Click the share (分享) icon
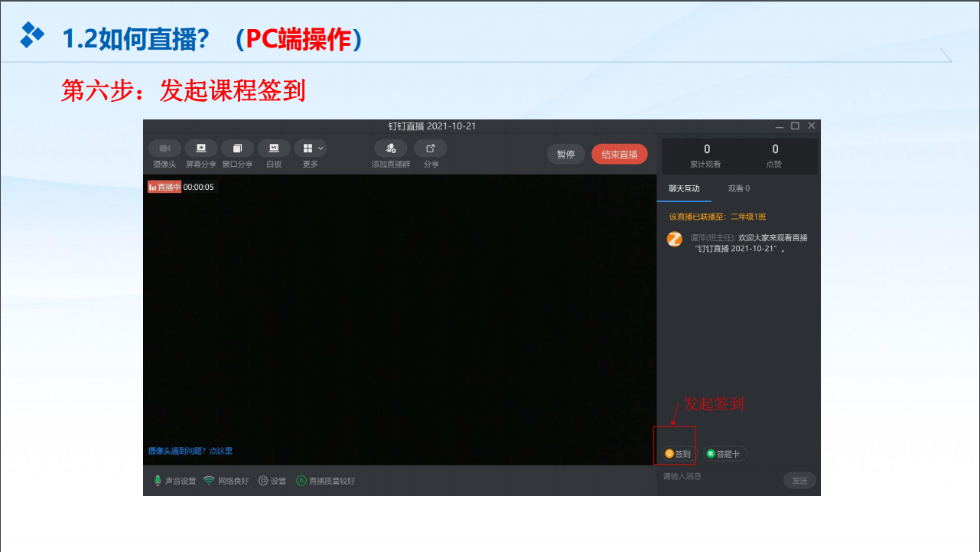This screenshot has height=552, width=980. click(x=431, y=149)
